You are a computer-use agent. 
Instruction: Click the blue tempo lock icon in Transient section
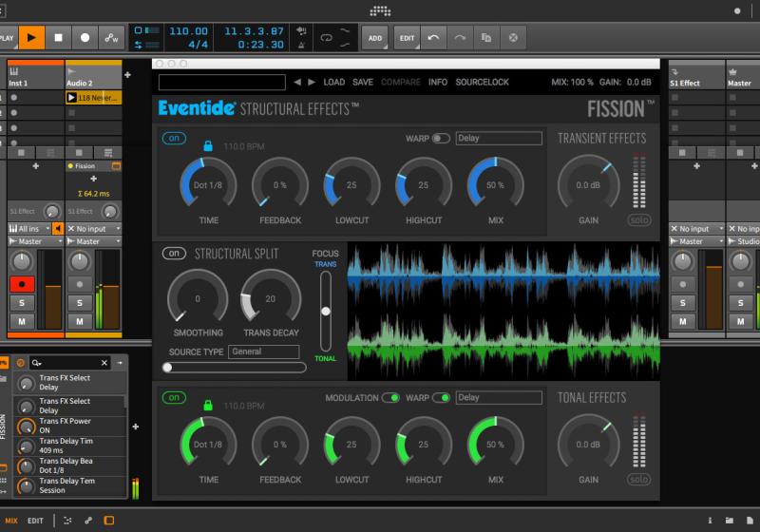(x=208, y=145)
